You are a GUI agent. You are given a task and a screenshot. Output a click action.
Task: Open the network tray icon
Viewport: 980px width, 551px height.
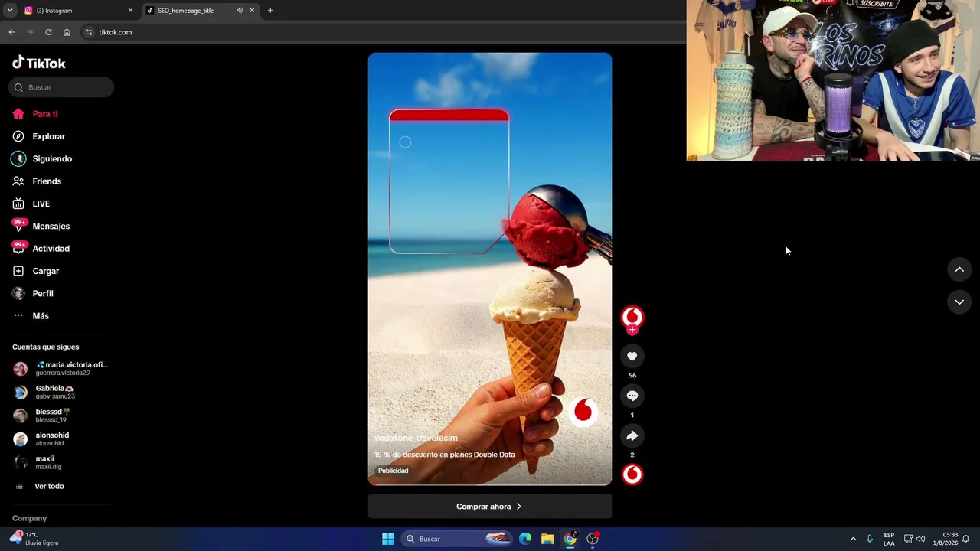tap(908, 539)
